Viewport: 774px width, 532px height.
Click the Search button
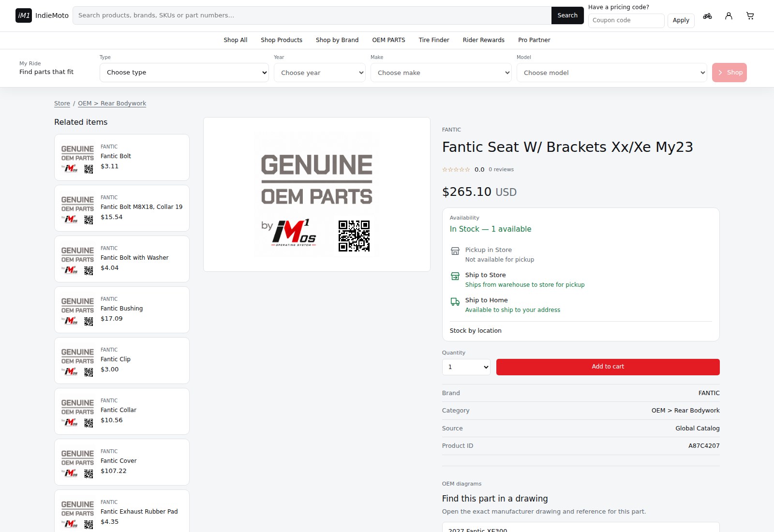tap(567, 15)
